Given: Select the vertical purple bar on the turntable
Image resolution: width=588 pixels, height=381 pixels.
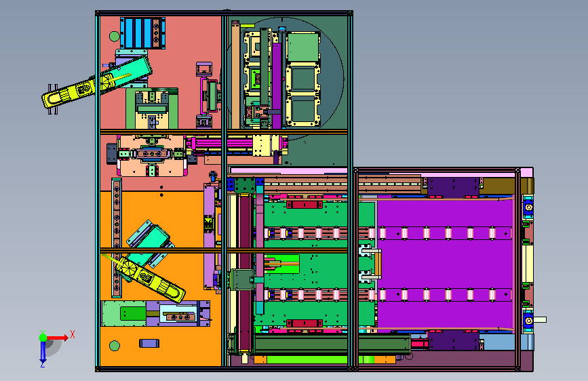Looking at the screenshot, I should point(277,85).
